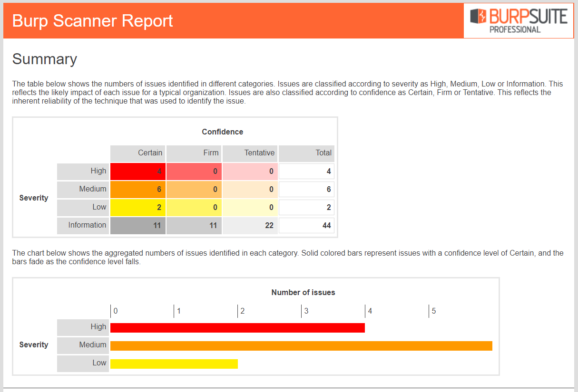Viewport: 578px width, 392px height.
Task: Click the chart axis tick labeled 1
Action: [x=179, y=311]
